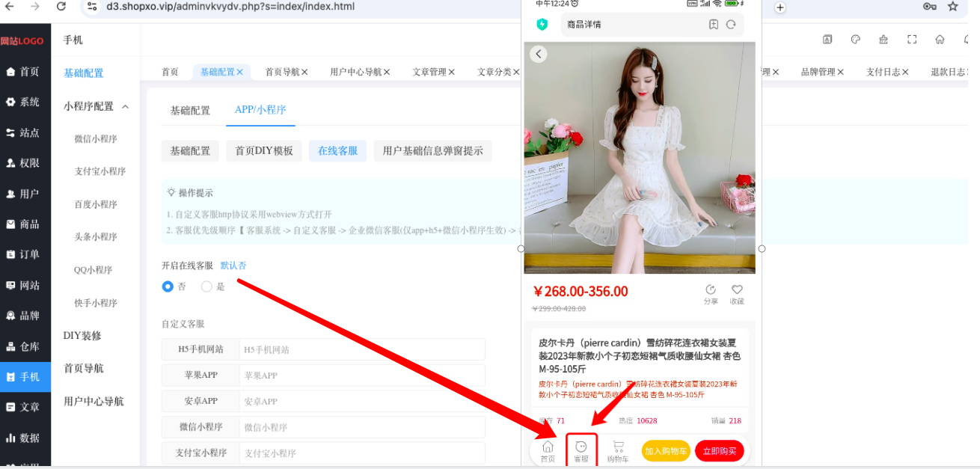Focus the H5手机网站 input field
The image size is (980, 469).
(x=361, y=349)
